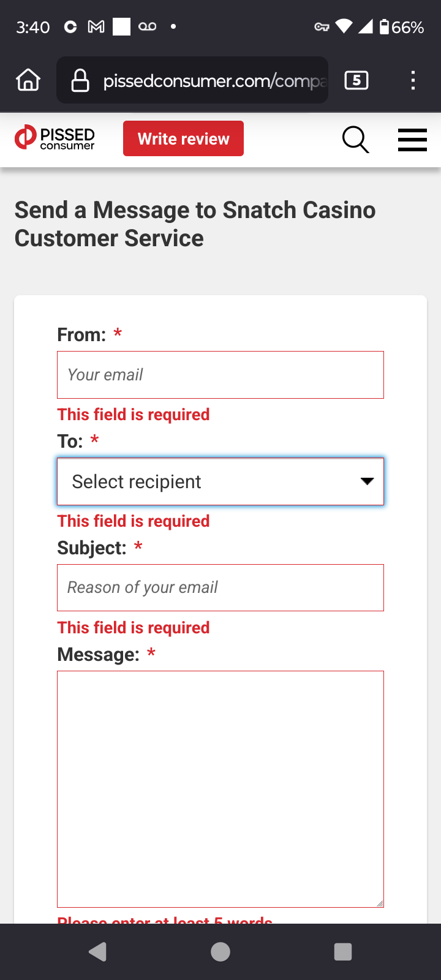
Task: Tap the Gmail notification icon in status bar
Action: [x=96, y=27]
